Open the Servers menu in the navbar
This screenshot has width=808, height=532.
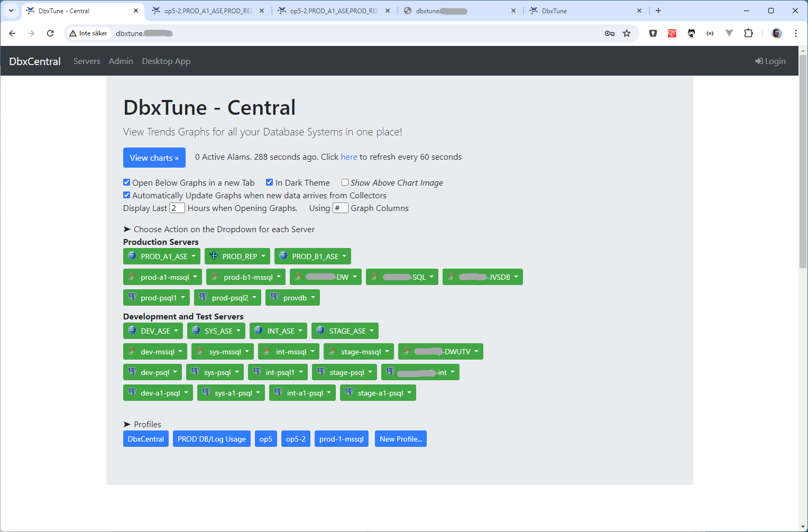click(x=87, y=61)
